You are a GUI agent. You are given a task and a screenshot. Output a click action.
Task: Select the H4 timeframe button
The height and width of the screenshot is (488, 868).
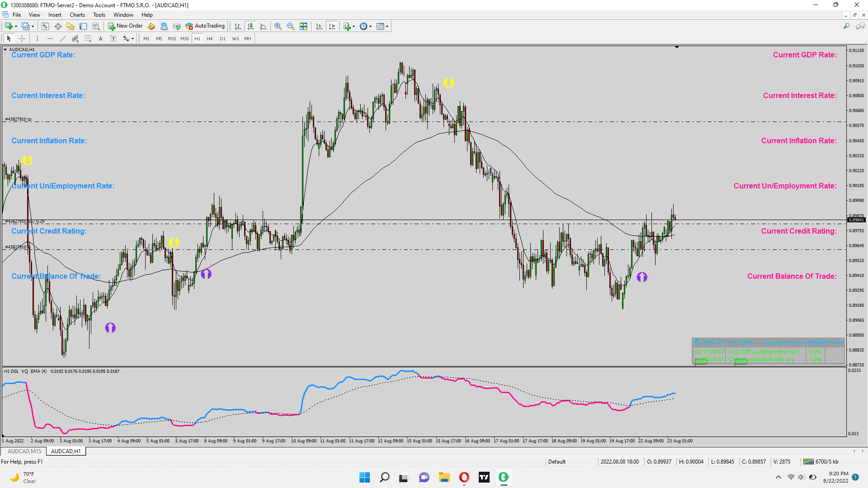click(x=209, y=39)
